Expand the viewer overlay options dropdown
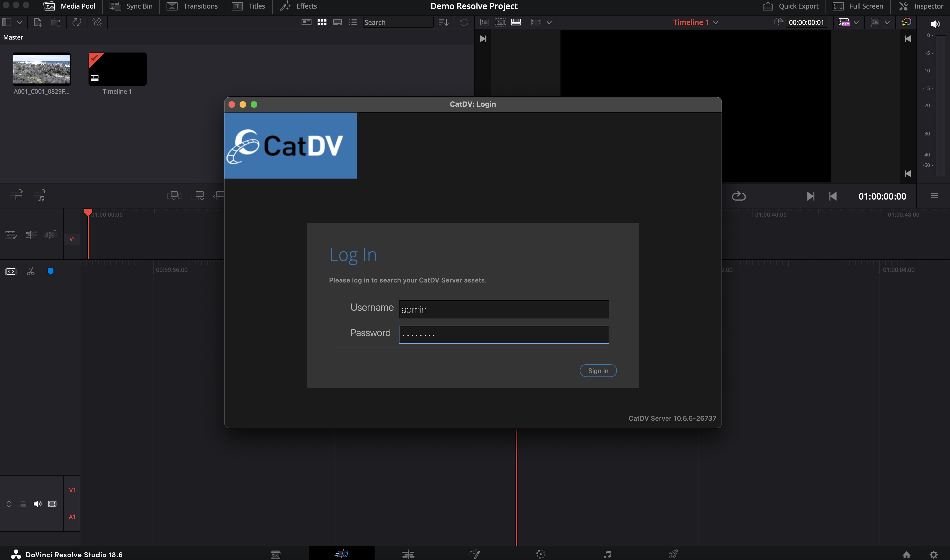950x560 pixels. pyautogui.click(x=887, y=23)
